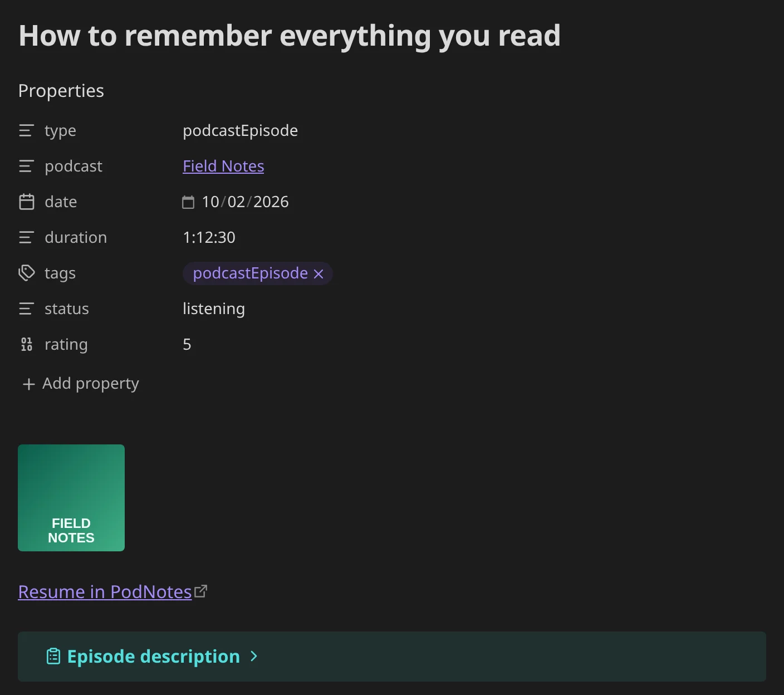
Task: Edit the duration value 1:12:30
Action: tap(209, 238)
